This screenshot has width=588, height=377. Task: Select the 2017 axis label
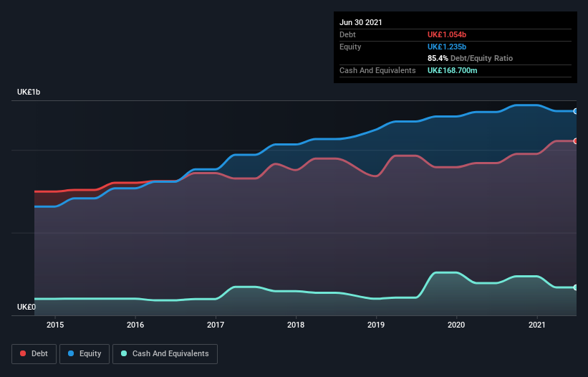[216, 325]
